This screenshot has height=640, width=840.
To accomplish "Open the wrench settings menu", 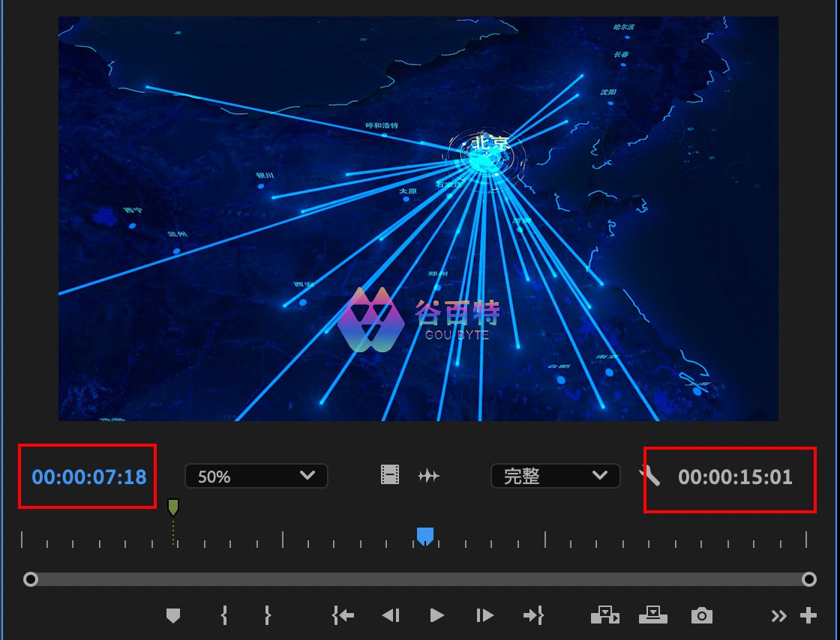I will 649,475.
